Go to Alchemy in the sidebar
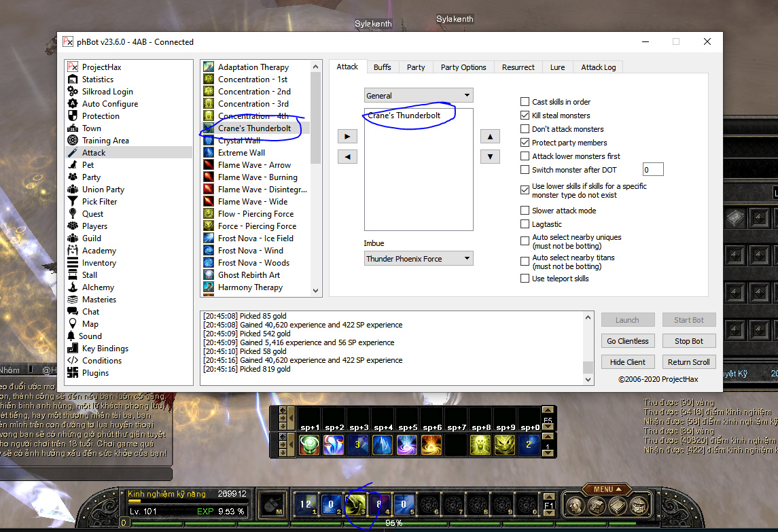 (98, 287)
